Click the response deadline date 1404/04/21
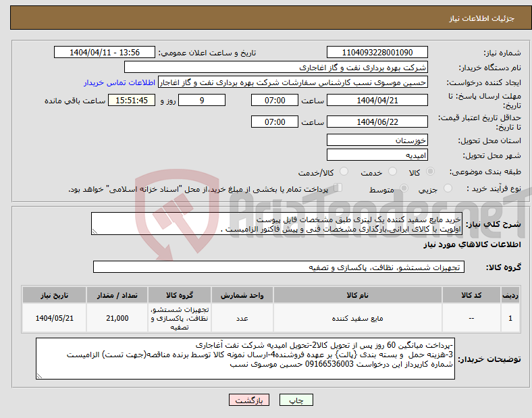Screen dimensions: 532x418 tap(377, 100)
